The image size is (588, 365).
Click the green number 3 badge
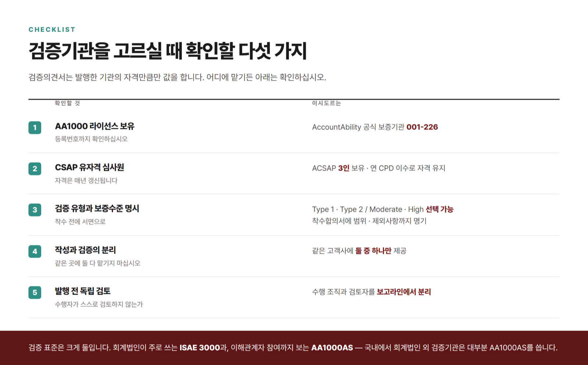coord(35,210)
